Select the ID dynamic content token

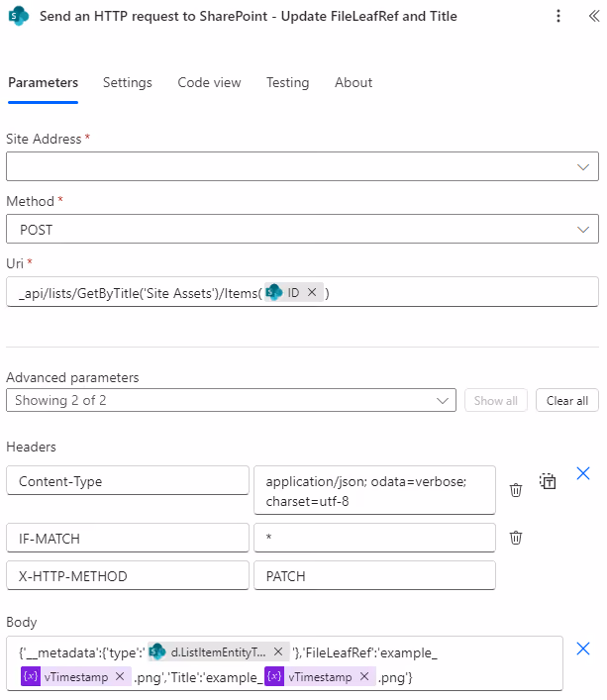pos(293,292)
